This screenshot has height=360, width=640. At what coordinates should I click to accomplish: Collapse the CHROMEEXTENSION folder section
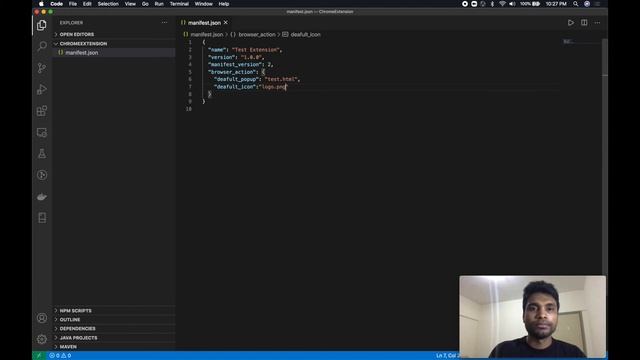pyautogui.click(x=83, y=44)
